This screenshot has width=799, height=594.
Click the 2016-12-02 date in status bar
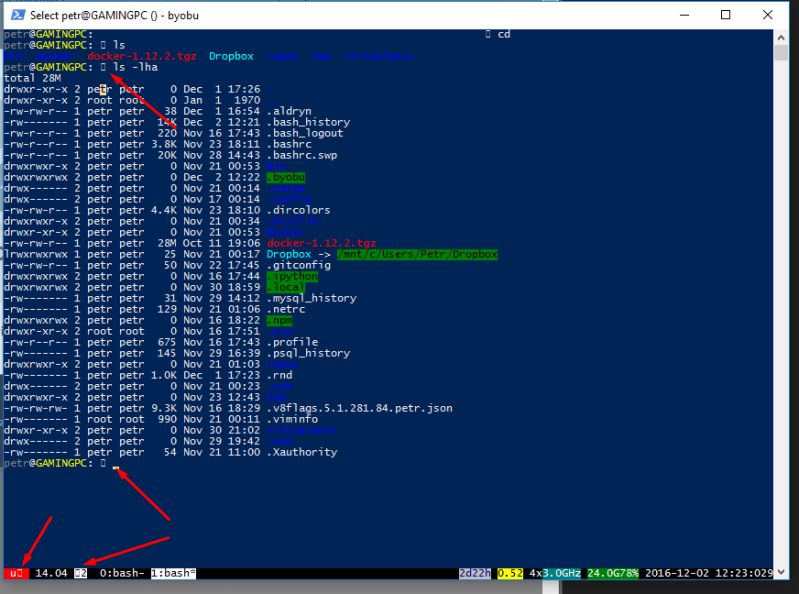coord(677,573)
